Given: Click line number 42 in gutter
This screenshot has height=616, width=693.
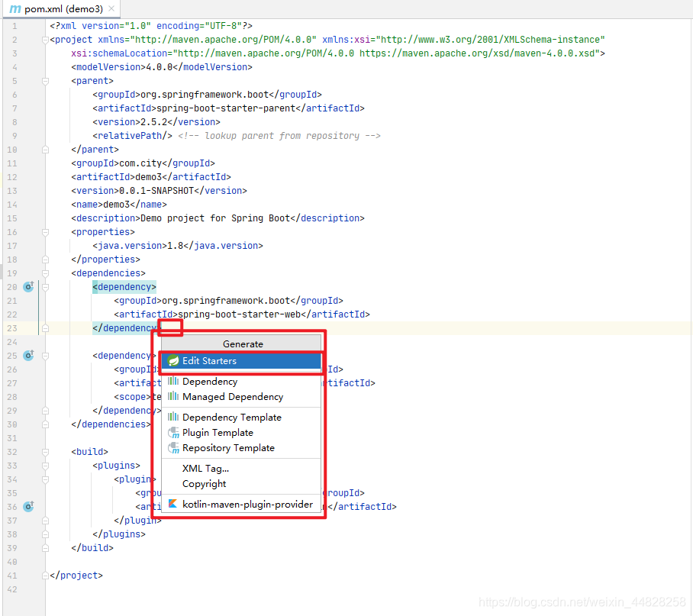Looking at the screenshot, I should coord(12,589).
